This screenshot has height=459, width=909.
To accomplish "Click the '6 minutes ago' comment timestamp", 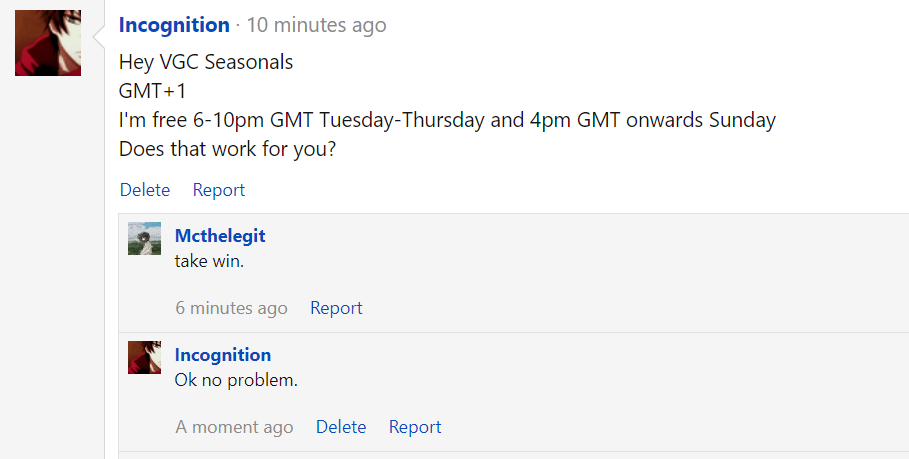I will pyautogui.click(x=231, y=308).
